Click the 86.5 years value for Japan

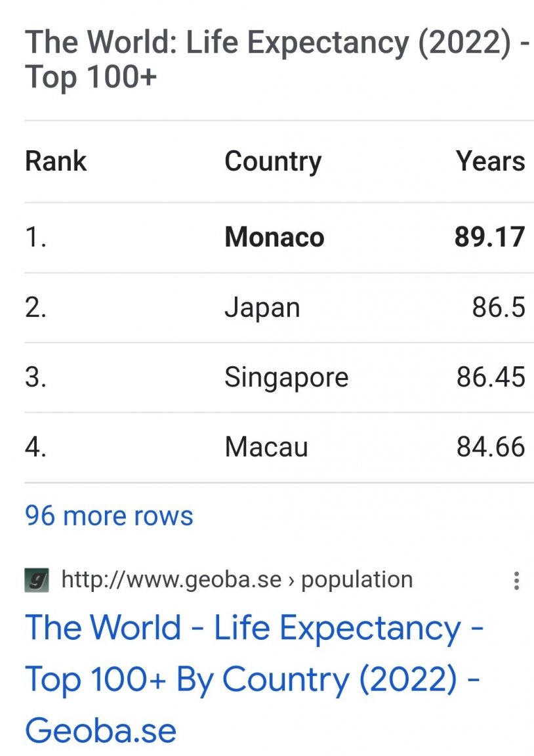click(499, 307)
